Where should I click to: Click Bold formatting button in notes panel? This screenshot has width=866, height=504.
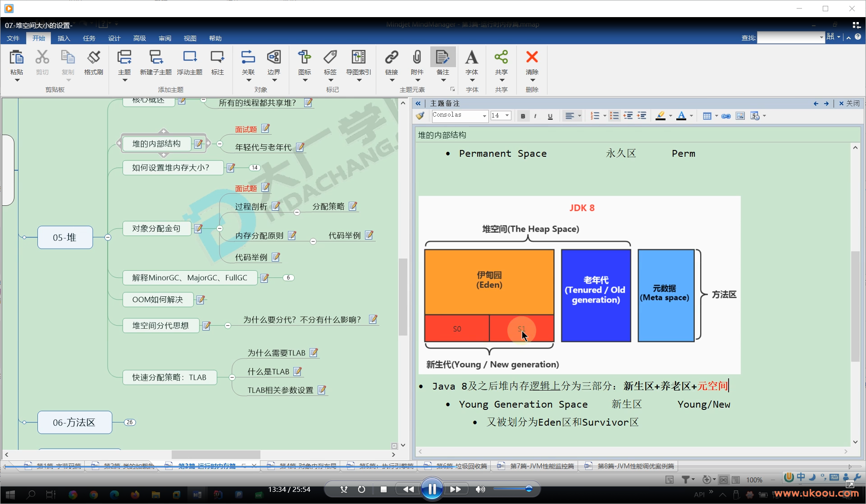point(521,116)
